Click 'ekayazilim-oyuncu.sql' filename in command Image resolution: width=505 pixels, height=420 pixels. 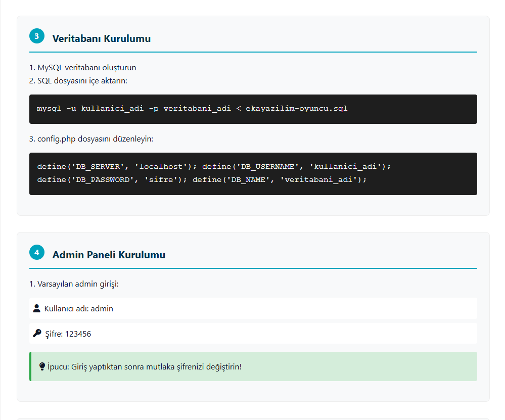point(297,109)
